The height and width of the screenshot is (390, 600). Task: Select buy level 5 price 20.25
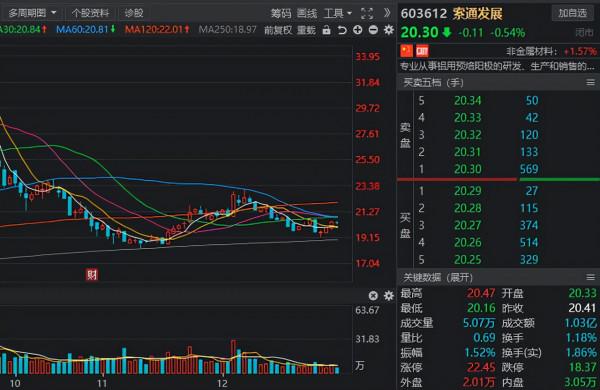click(x=468, y=259)
